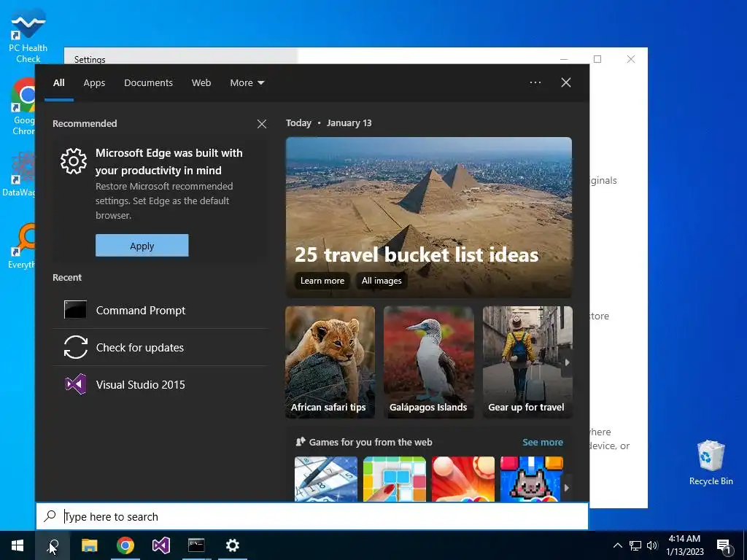This screenshot has height=560, width=747.
Task: Click Learn more on travel bucket list
Action: [x=322, y=281]
